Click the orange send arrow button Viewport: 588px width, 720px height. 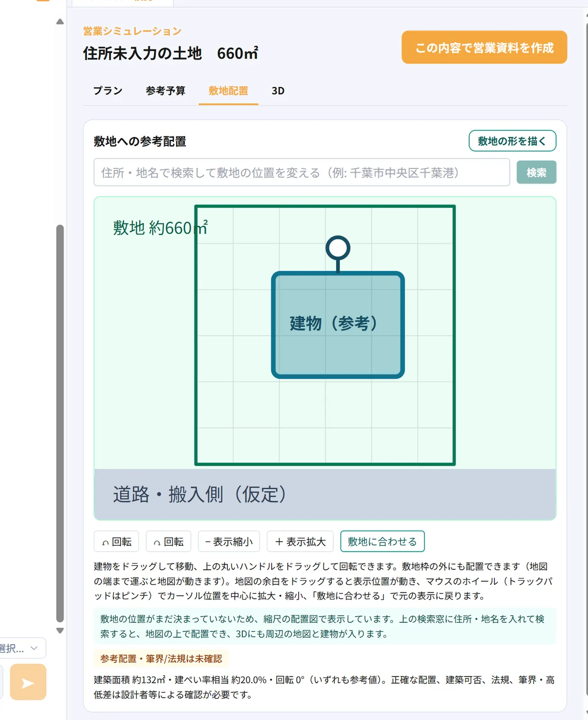click(28, 682)
